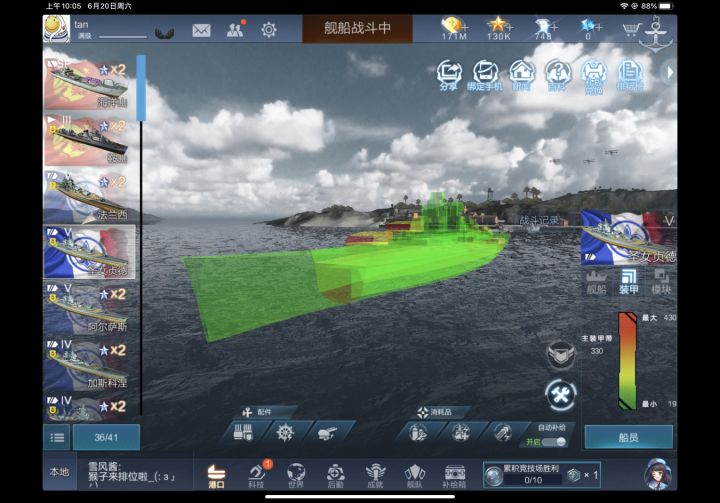The image size is (720, 503).
Task: Click the 累积竞技场胜利 0/10 progress panel
Action: pos(542,475)
